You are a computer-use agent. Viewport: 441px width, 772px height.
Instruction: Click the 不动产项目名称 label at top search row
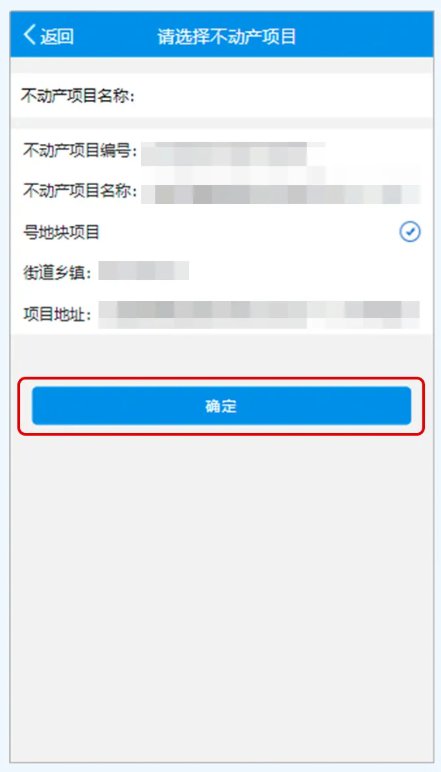77,96
